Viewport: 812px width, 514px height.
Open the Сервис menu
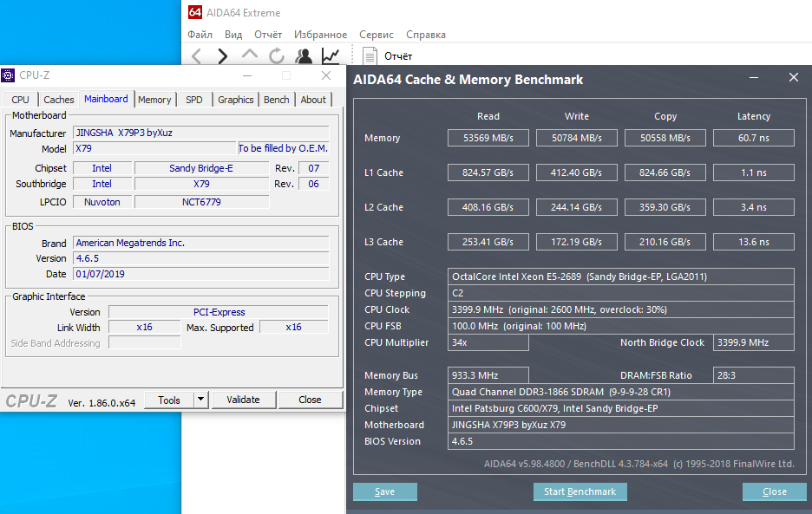tap(377, 35)
